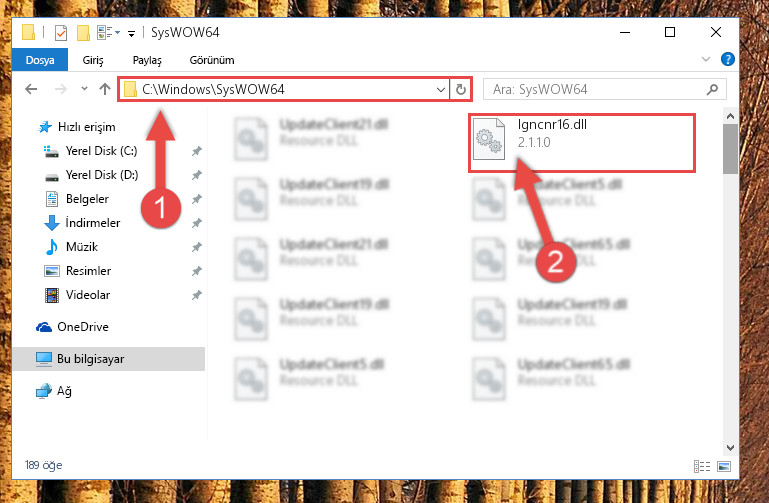The height and width of the screenshot is (503, 769).
Task: Click the Properties checkmark quick access icon
Action: pos(61,33)
